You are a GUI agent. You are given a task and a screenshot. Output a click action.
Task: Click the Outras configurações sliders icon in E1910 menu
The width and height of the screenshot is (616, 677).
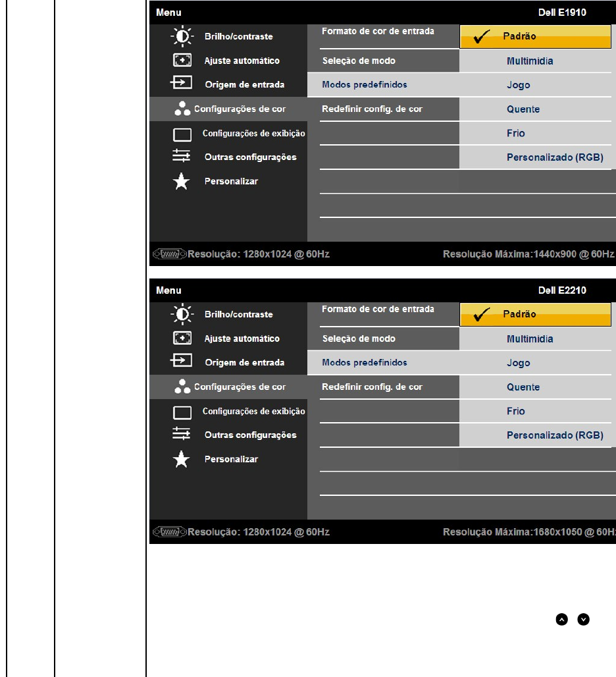181,155
